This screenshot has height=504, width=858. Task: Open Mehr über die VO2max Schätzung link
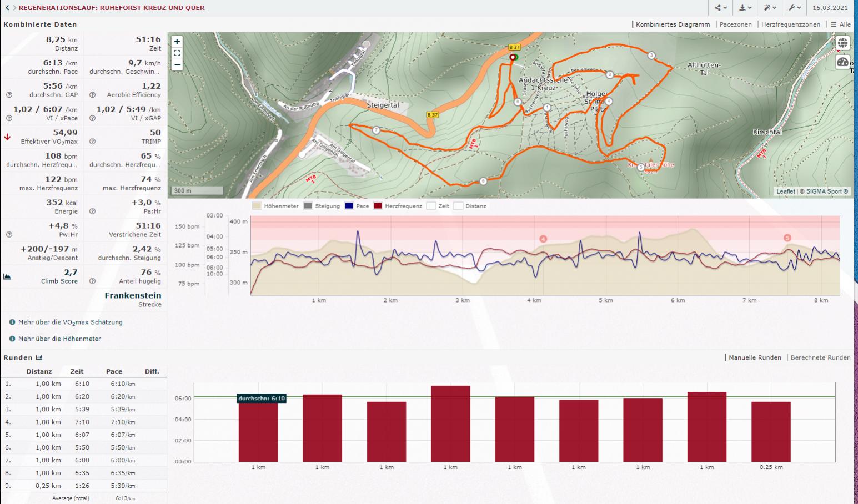(70, 322)
